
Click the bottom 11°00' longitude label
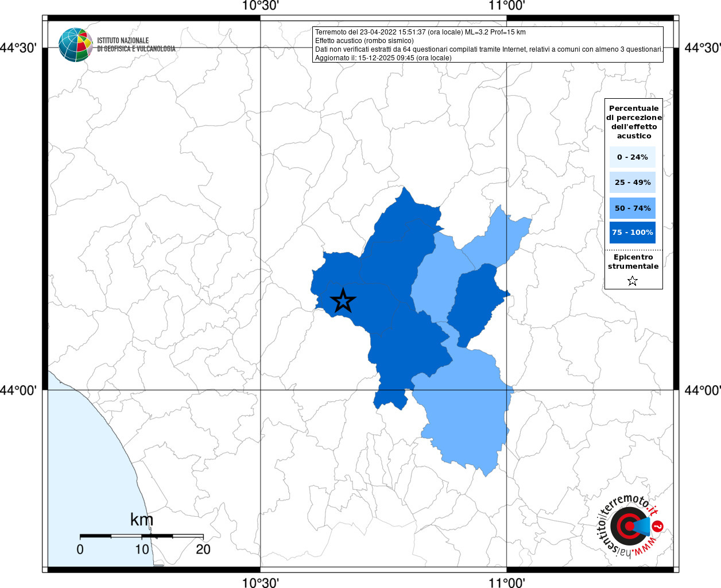point(506,582)
